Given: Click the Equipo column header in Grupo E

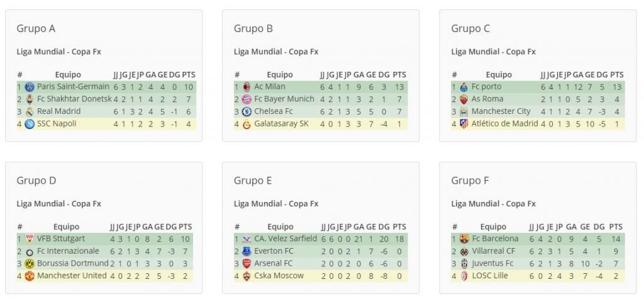Looking at the screenshot, I should 280,227.
